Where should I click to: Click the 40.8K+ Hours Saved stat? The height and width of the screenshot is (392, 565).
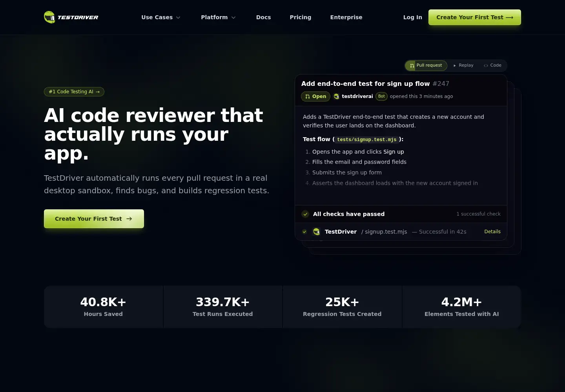tap(103, 307)
